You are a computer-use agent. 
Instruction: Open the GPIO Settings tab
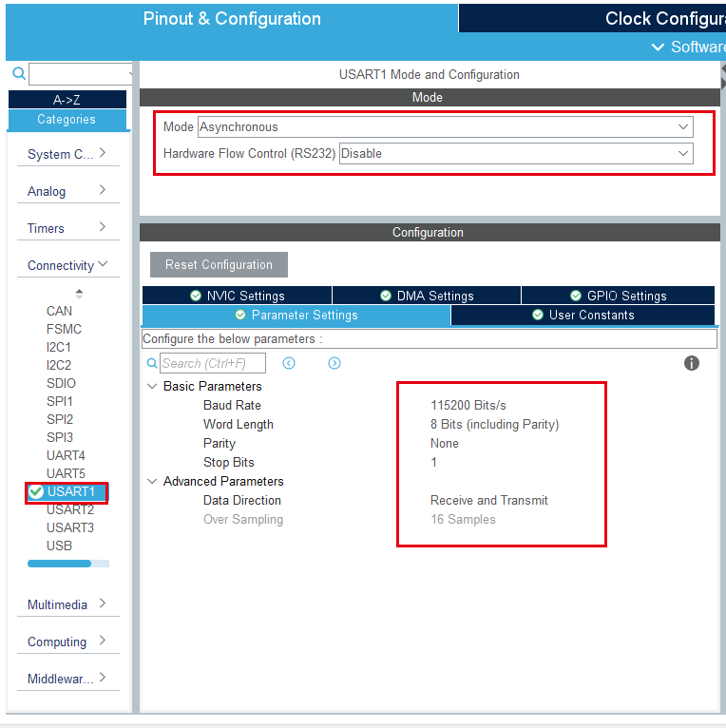[x=618, y=296]
